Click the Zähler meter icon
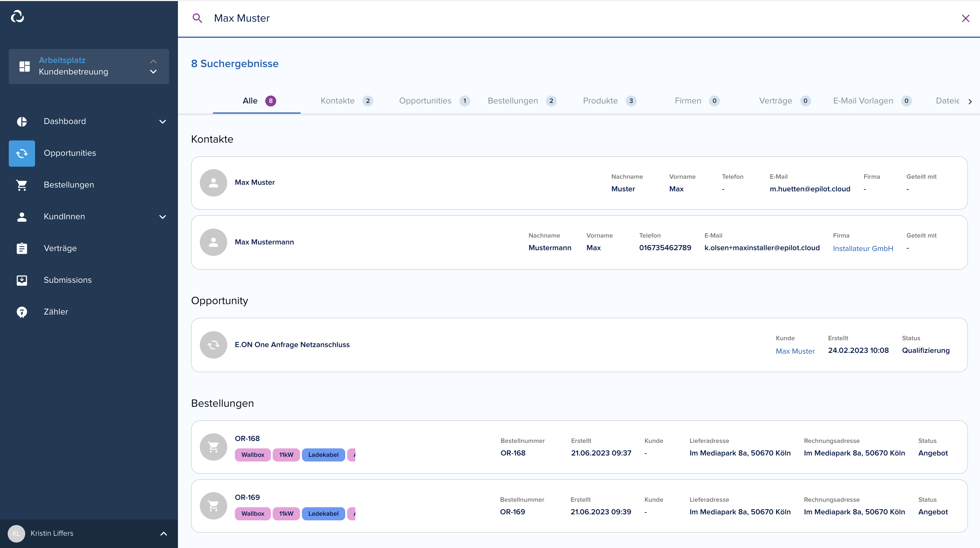This screenshot has height=548, width=980. coord(22,312)
